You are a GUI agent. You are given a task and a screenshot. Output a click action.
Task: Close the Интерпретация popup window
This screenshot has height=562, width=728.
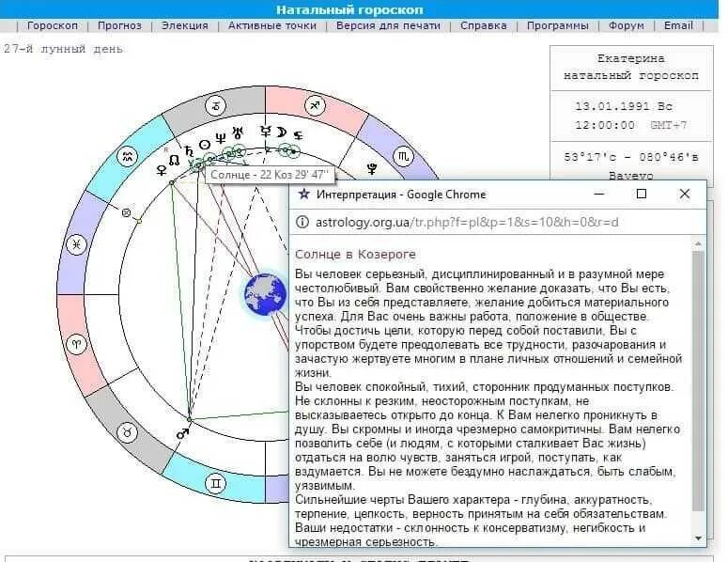click(685, 194)
